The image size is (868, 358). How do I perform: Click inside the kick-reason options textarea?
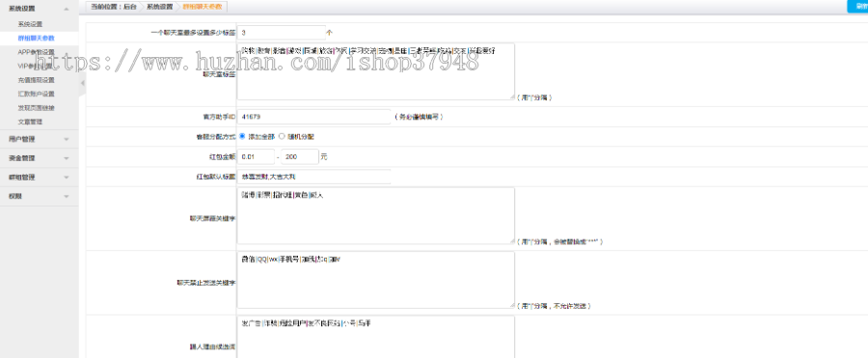[375, 337]
